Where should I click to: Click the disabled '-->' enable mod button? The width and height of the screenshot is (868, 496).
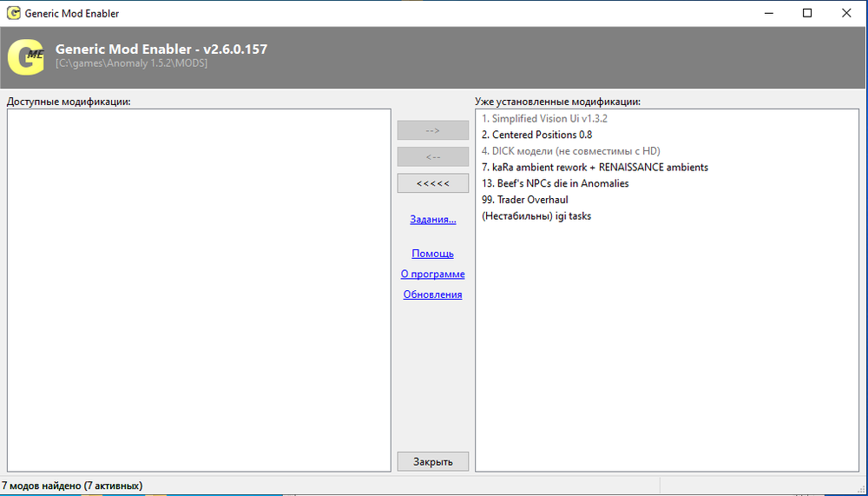point(433,130)
